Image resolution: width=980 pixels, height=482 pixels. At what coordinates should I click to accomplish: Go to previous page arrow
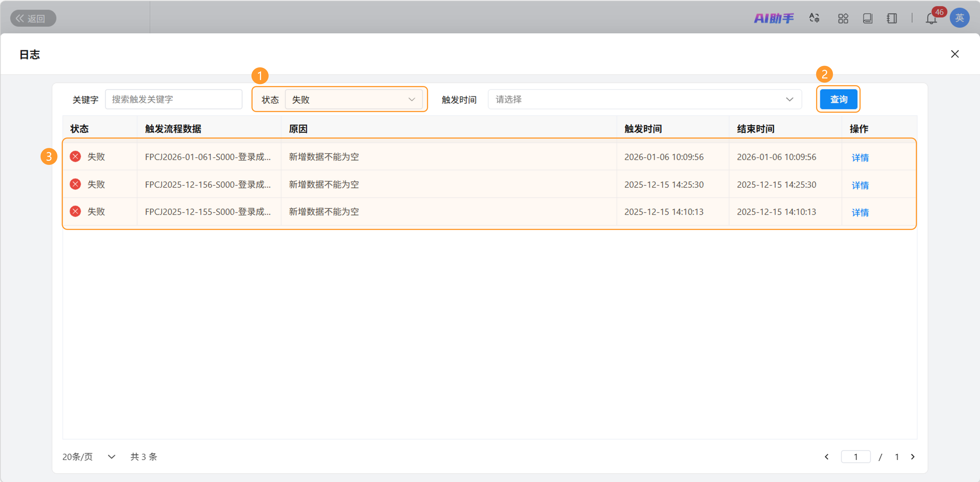coord(826,457)
